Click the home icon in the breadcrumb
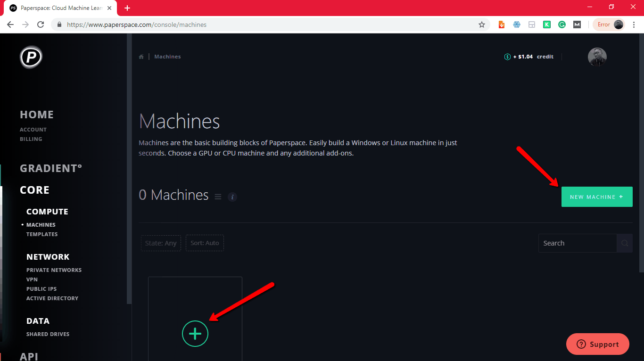Screen dimensions: 644x361 (141, 57)
